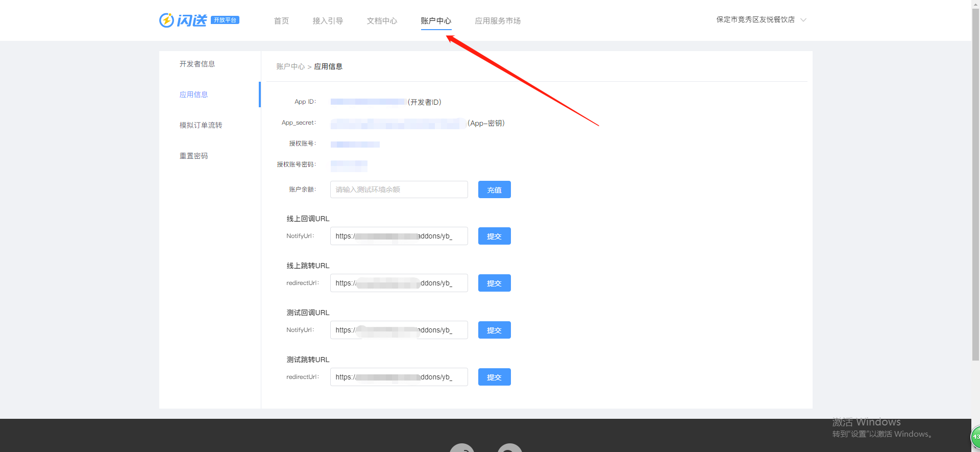Select the 账户中心 tab
This screenshot has width=980, height=452.
pyautogui.click(x=436, y=21)
